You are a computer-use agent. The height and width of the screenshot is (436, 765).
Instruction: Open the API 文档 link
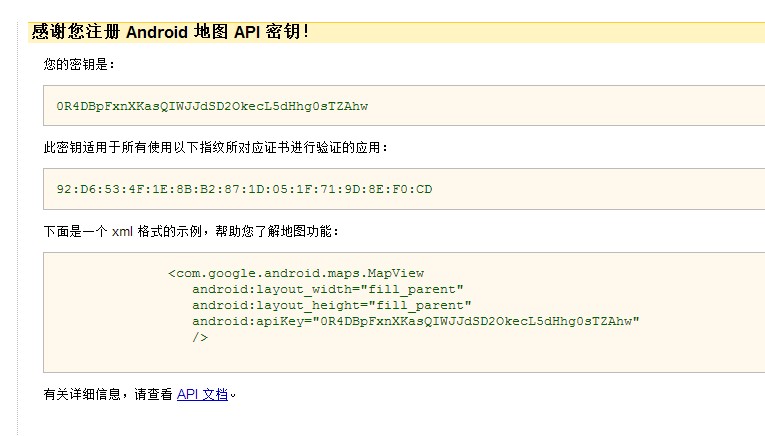pos(202,394)
